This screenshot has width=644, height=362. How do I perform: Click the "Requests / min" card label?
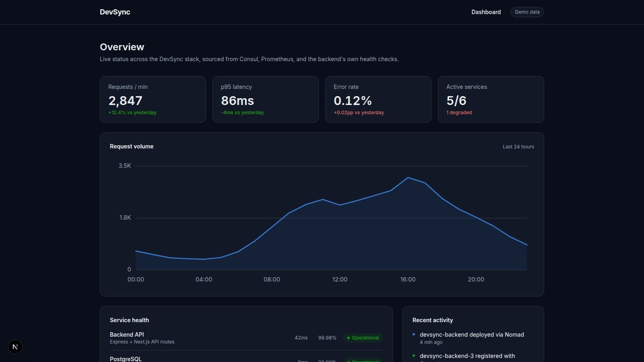(x=128, y=87)
